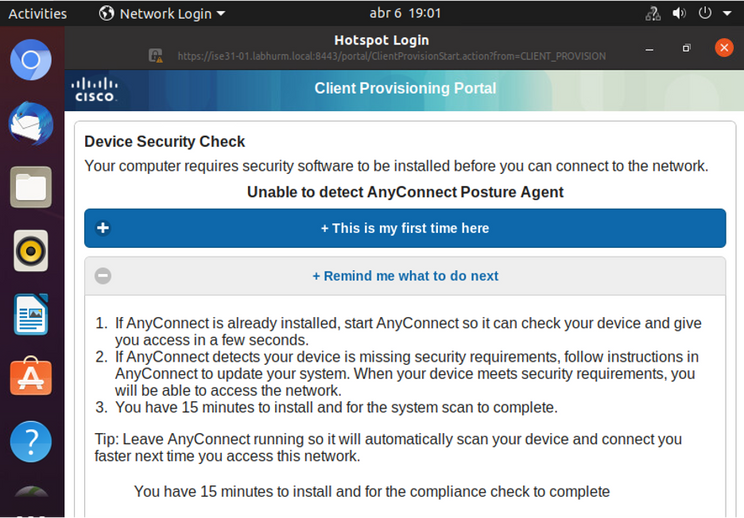Click the 'Your computer requires security software' sentence
Image resolution: width=744 pixels, height=518 pixels.
point(396,166)
